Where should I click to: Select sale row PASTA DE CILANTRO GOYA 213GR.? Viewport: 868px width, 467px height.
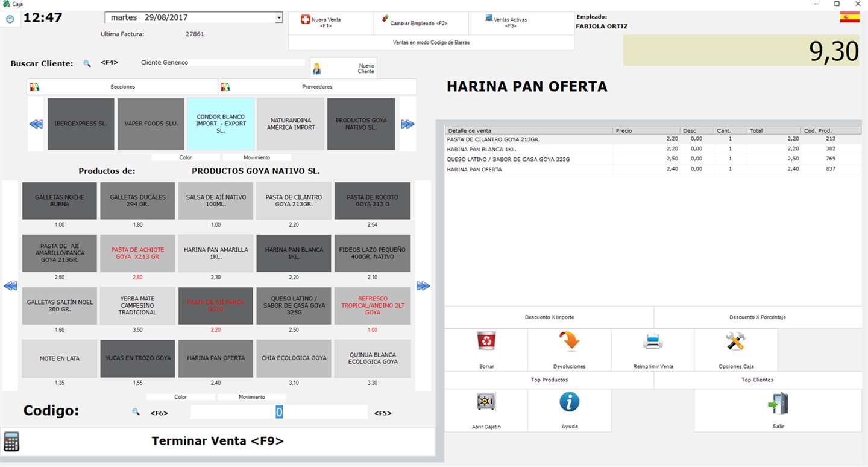(653, 139)
